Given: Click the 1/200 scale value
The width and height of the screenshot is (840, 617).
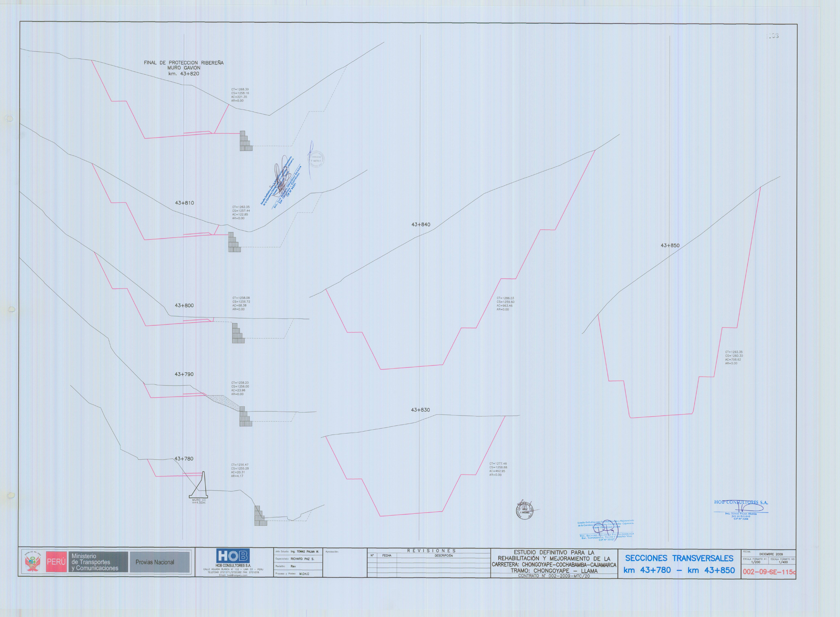Looking at the screenshot, I should [756, 562].
